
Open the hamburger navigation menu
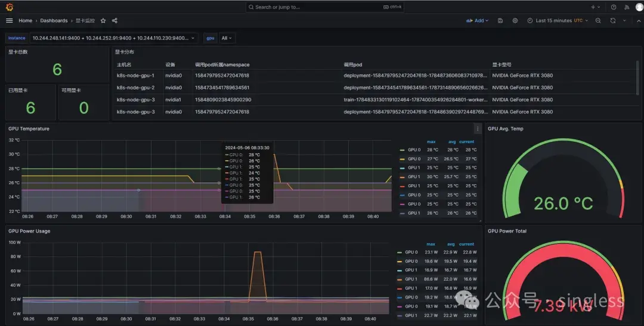[9, 20]
